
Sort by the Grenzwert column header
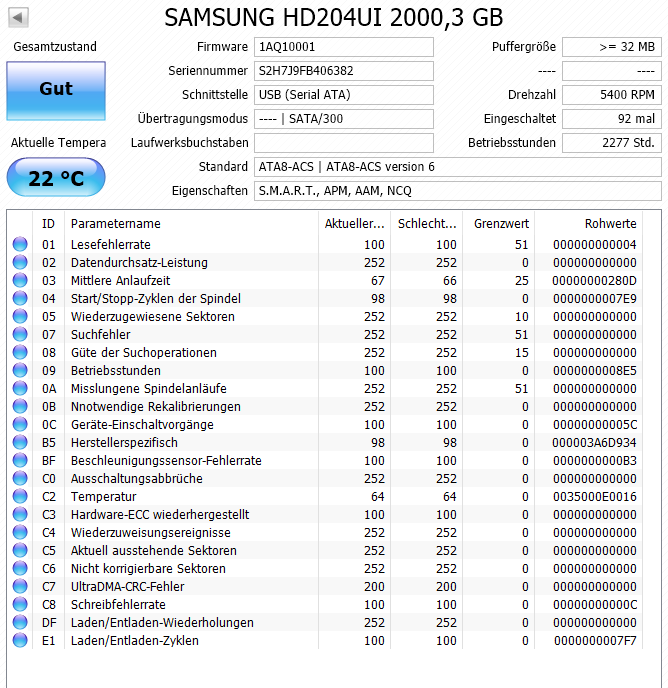(499, 224)
